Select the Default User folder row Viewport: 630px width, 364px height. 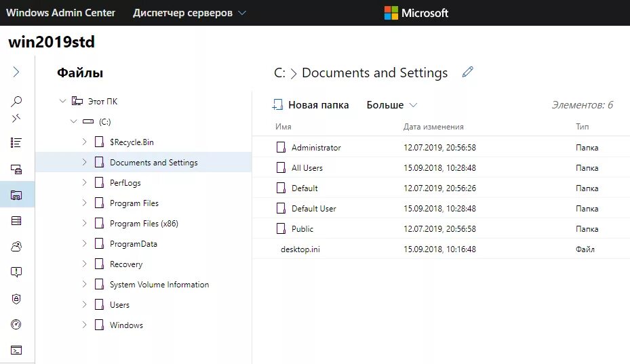[x=441, y=208]
